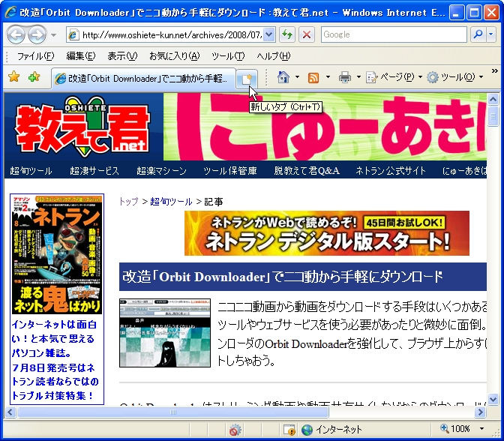Open 超旬ツール in site navigation bar
Screen dimensions: 504x441
click(31, 171)
